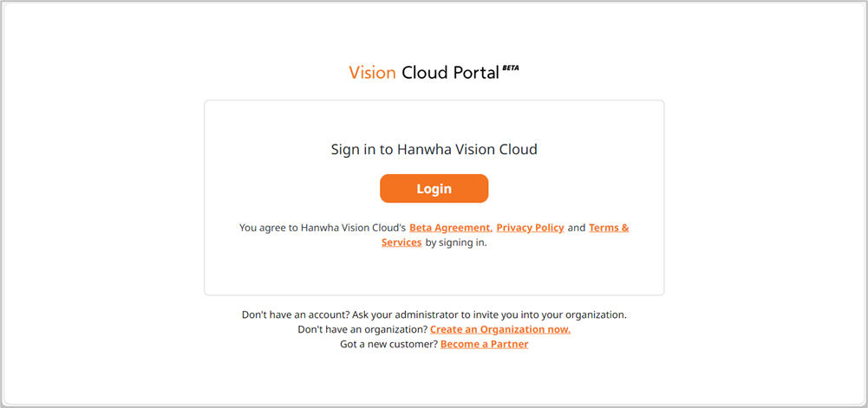Click the comma after Beta Agreement

[x=492, y=230]
